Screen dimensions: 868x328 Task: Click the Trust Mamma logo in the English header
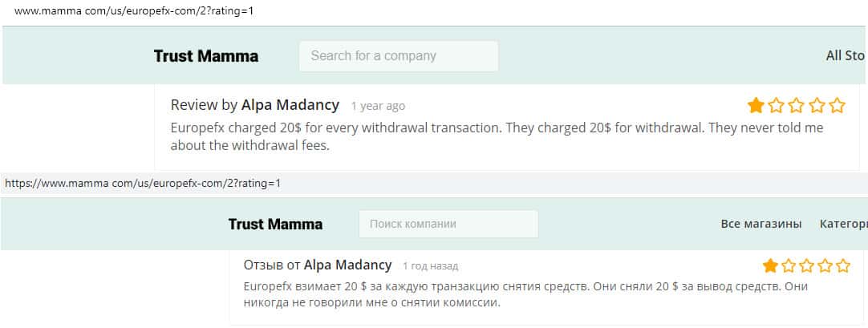click(x=206, y=56)
